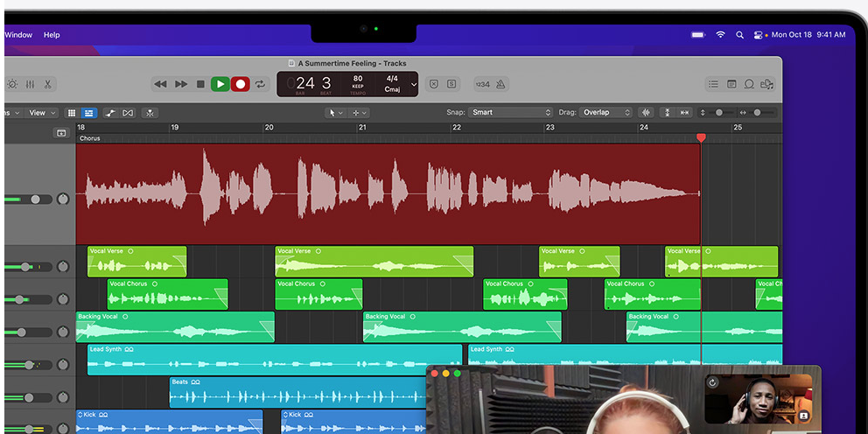868x434 pixels.
Task: Click the Cmaj key signature in LCD
Action: pyautogui.click(x=392, y=89)
